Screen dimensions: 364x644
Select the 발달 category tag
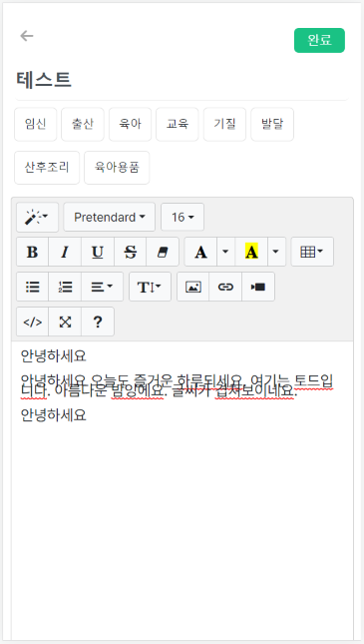coord(272,124)
